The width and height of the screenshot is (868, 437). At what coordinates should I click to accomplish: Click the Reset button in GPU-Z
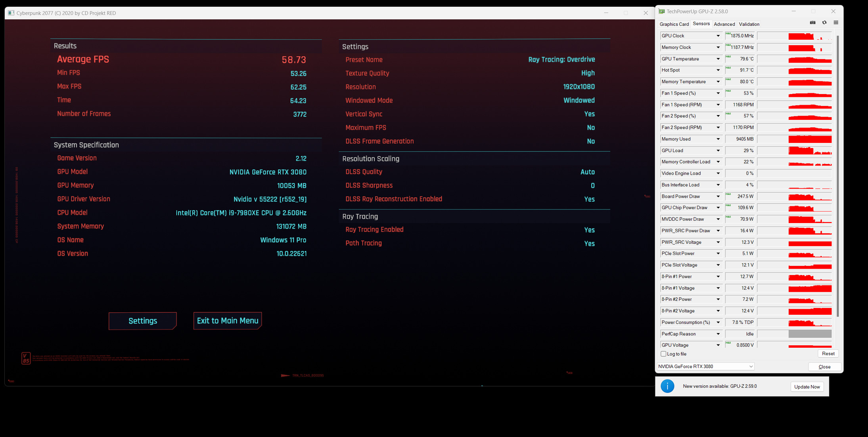(x=828, y=354)
